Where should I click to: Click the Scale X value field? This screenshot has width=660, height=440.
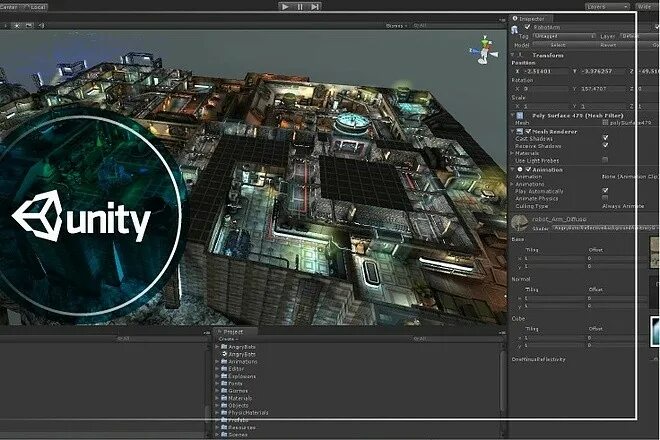point(546,107)
